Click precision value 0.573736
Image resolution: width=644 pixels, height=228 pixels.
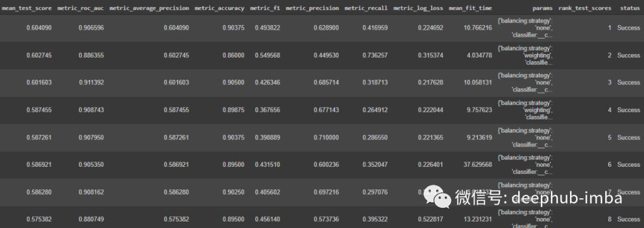click(327, 220)
